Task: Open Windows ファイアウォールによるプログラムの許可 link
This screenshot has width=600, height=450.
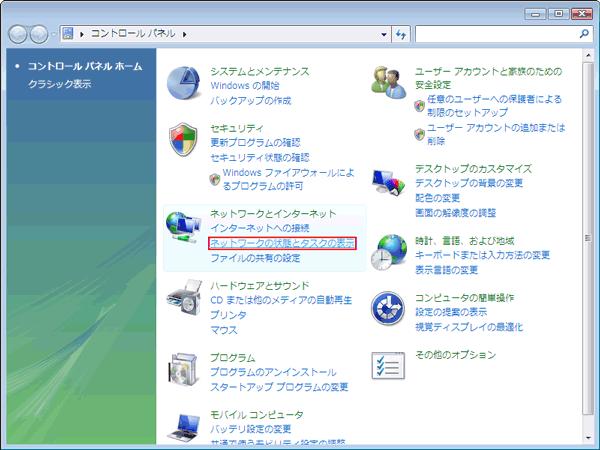Action: pyautogui.click(x=289, y=179)
